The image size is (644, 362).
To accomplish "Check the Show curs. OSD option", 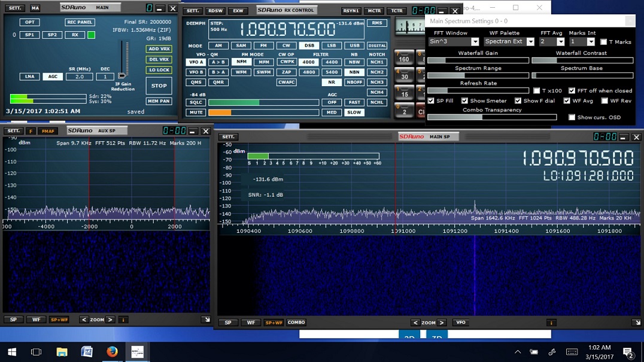I will [x=572, y=117].
